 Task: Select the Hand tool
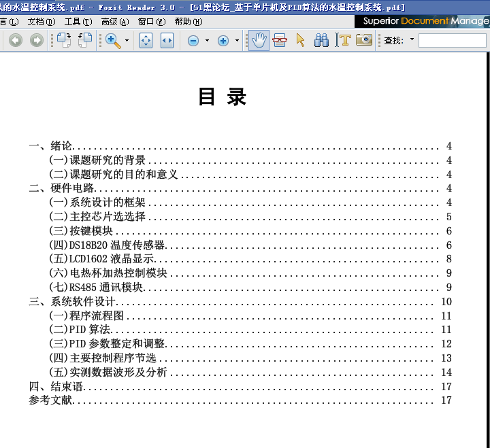[259, 41]
